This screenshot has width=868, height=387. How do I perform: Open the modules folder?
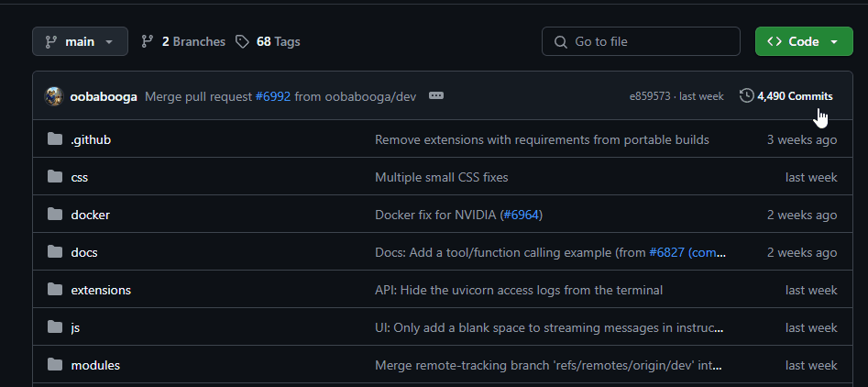click(95, 365)
